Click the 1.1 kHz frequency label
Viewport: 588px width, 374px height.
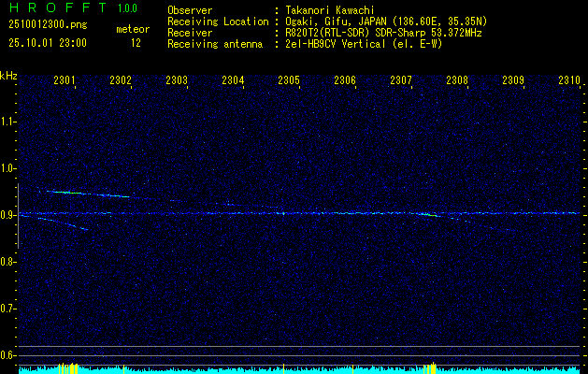(x=8, y=122)
